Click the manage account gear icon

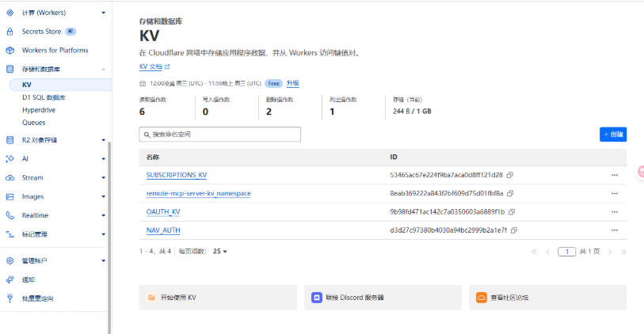pos(10,261)
